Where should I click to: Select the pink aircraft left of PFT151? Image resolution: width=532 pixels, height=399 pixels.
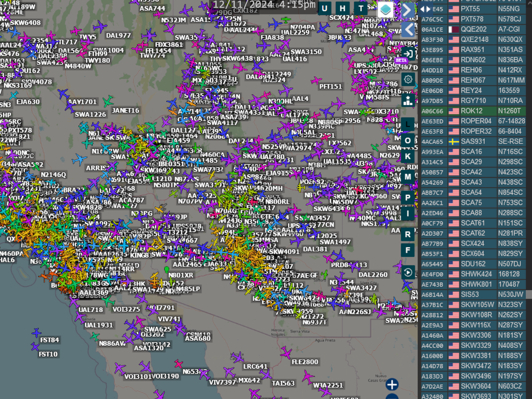316,80
